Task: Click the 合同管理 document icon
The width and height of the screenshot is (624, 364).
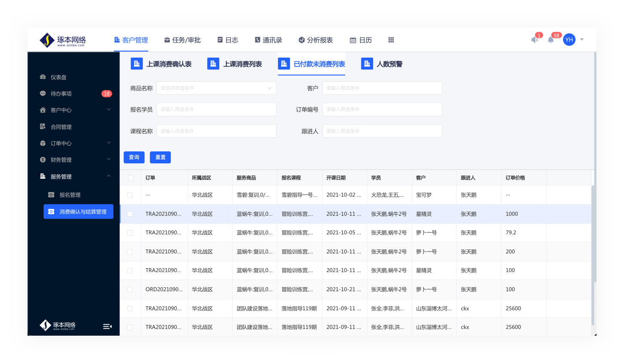Action: coord(43,127)
